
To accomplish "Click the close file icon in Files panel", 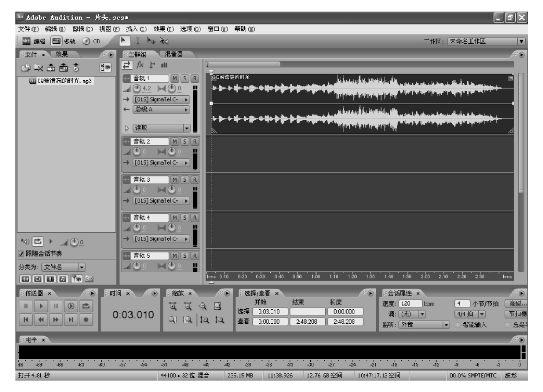I will 38,68.
